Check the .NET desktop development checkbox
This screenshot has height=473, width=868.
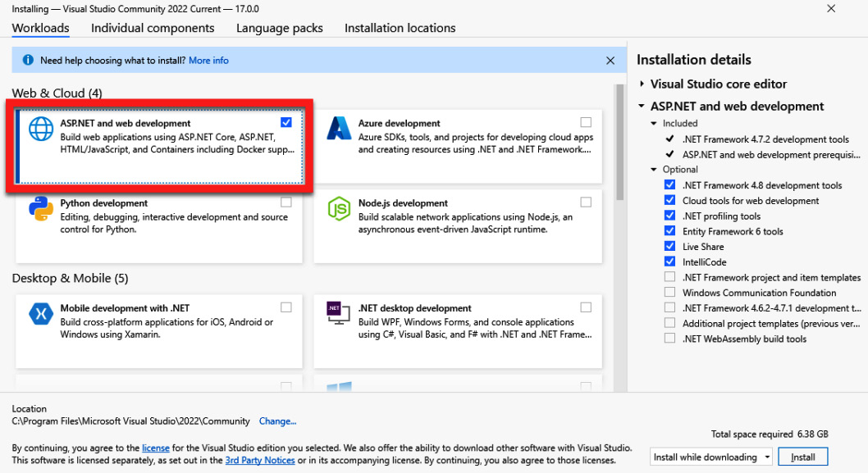point(586,307)
